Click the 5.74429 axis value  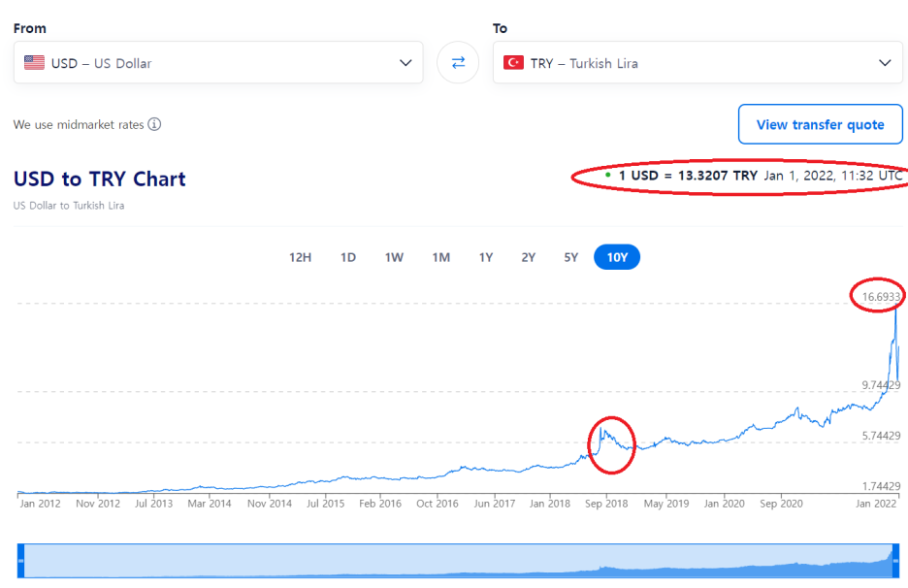point(881,436)
